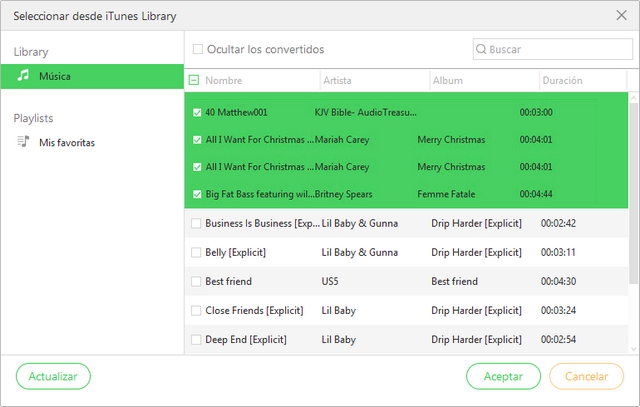This screenshot has height=407, width=640.
Task: Click the magnifier icon in search box
Action: tap(481, 49)
